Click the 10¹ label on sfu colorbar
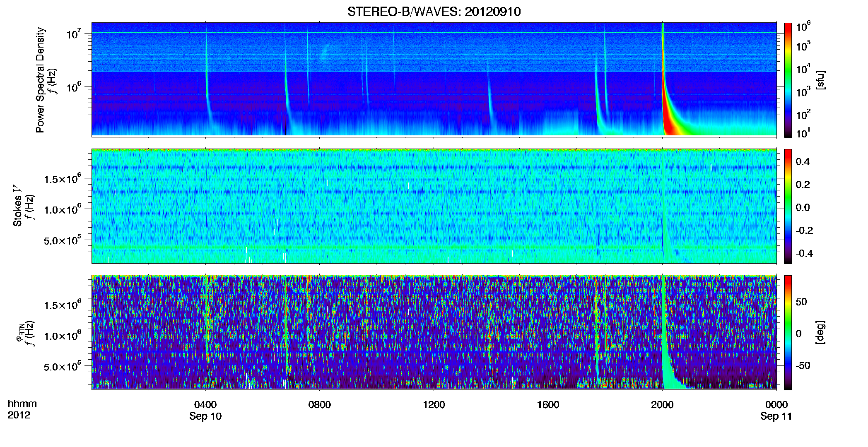The height and width of the screenshot is (447, 868). (803, 133)
